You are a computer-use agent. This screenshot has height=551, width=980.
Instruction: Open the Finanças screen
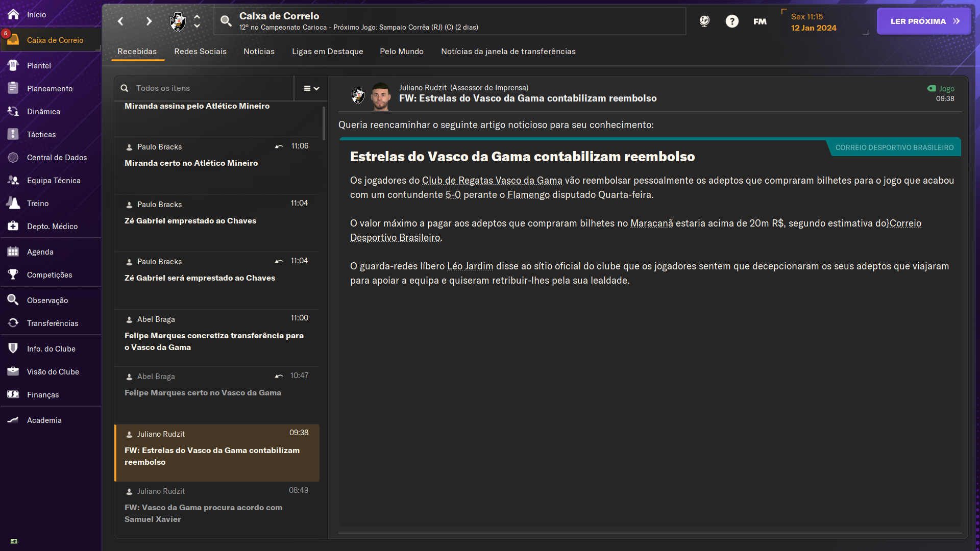tap(43, 394)
